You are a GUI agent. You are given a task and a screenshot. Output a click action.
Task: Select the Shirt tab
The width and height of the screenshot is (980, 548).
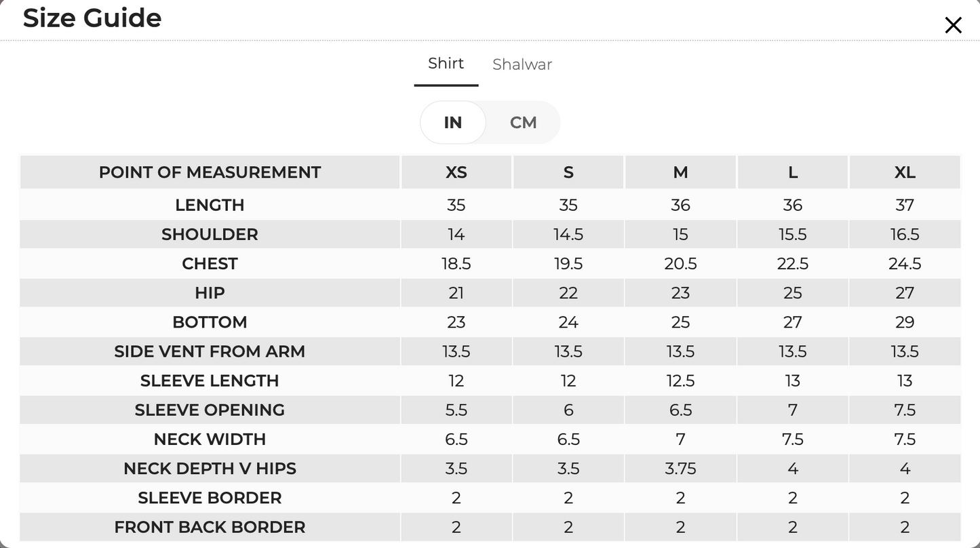click(x=446, y=63)
